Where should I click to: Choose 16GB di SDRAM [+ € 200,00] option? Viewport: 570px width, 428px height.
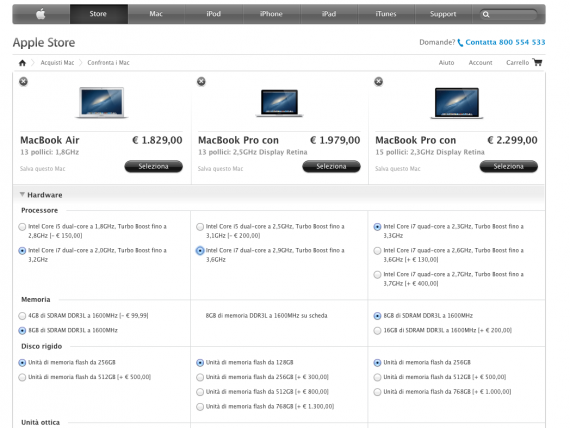(377, 331)
